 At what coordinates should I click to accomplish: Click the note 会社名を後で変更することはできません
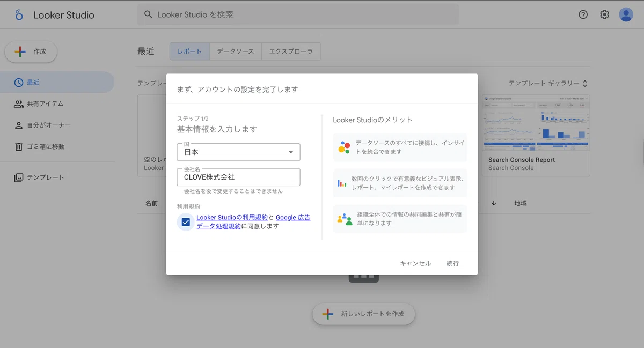[x=233, y=191]
